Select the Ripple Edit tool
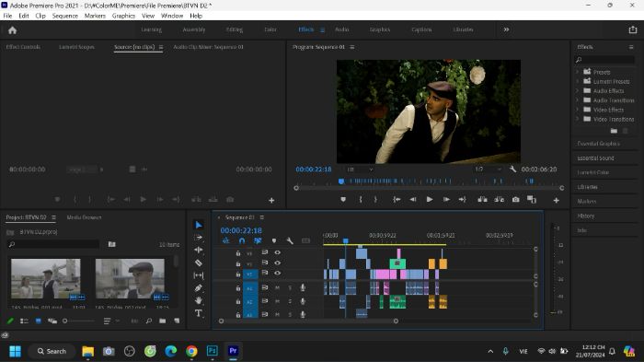This screenshot has width=644, height=362. (199, 251)
